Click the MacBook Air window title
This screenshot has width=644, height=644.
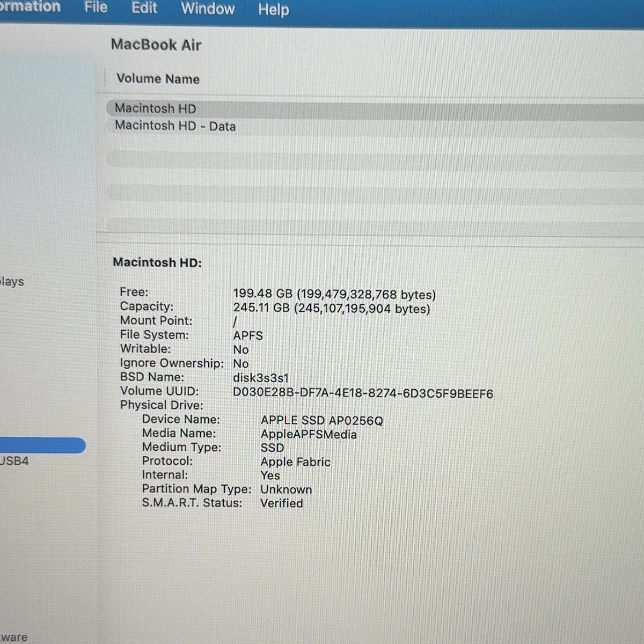pyautogui.click(x=156, y=45)
